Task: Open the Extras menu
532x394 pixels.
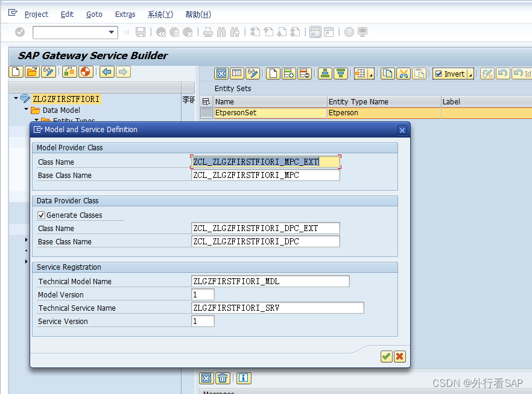Action: [x=125, y=14]
